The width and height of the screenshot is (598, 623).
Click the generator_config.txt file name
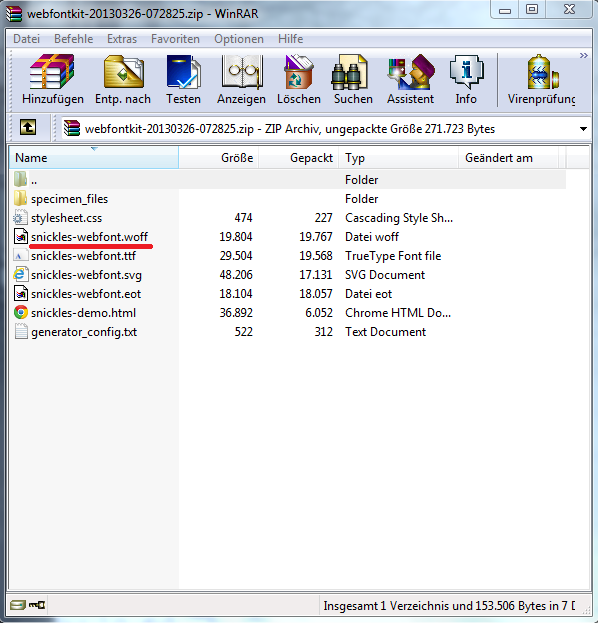84,332
